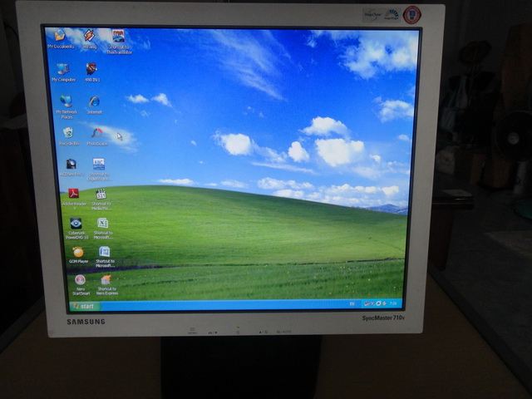Open the Microsoft Word shortcut
This screenshot has width=532, height=399.
[105, 252]
